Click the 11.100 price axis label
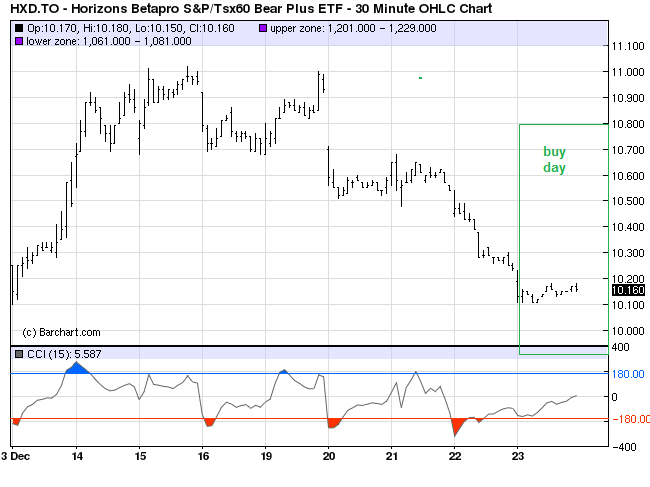 (x=628, y=46)
